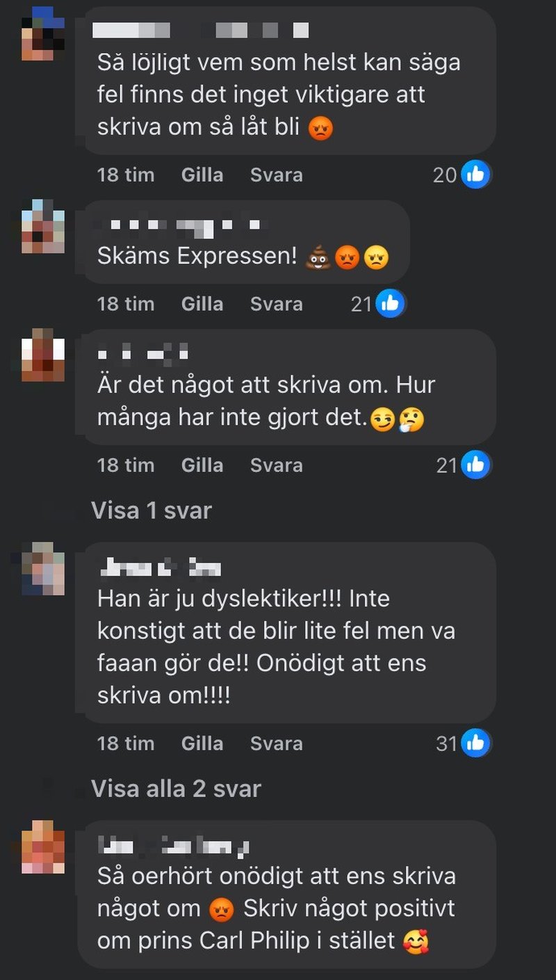
Task: Click Svara under the 'Så löjligt' comment
Action: coord(277,175)
